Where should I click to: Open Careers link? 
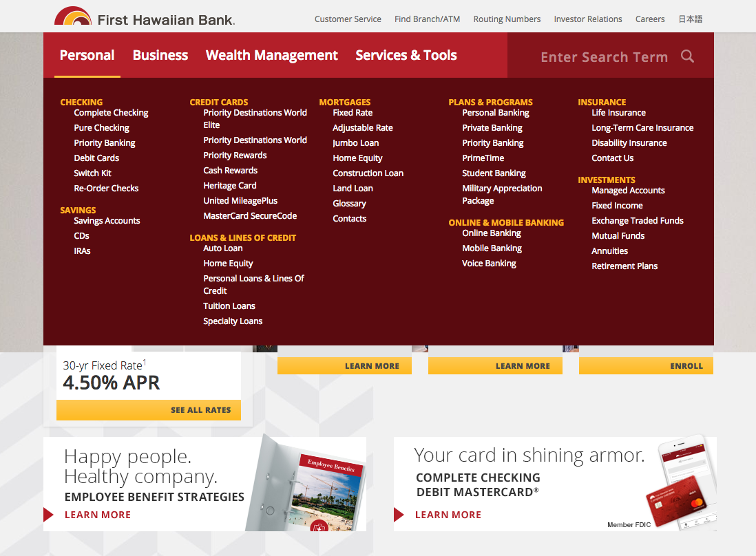click(x=650, y=19)
